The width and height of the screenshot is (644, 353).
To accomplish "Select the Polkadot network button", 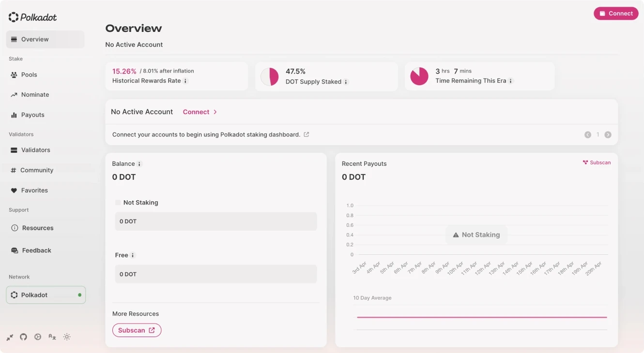I will pos(46,295).
